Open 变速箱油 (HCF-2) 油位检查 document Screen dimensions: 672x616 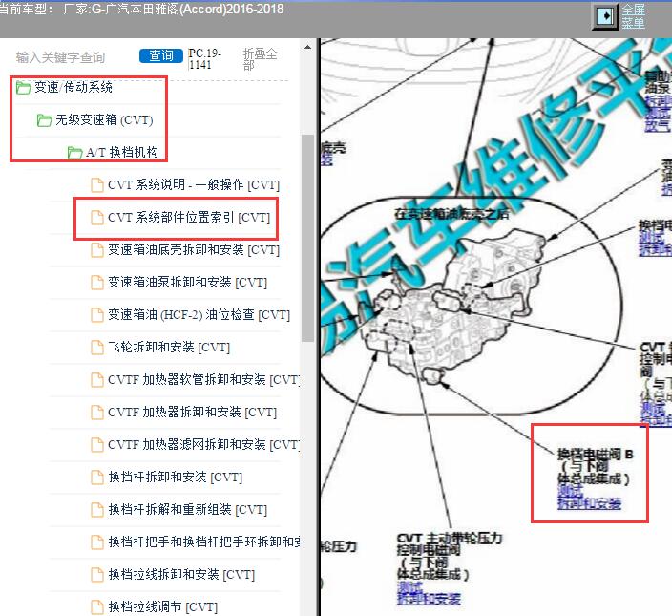coord(199,314)
